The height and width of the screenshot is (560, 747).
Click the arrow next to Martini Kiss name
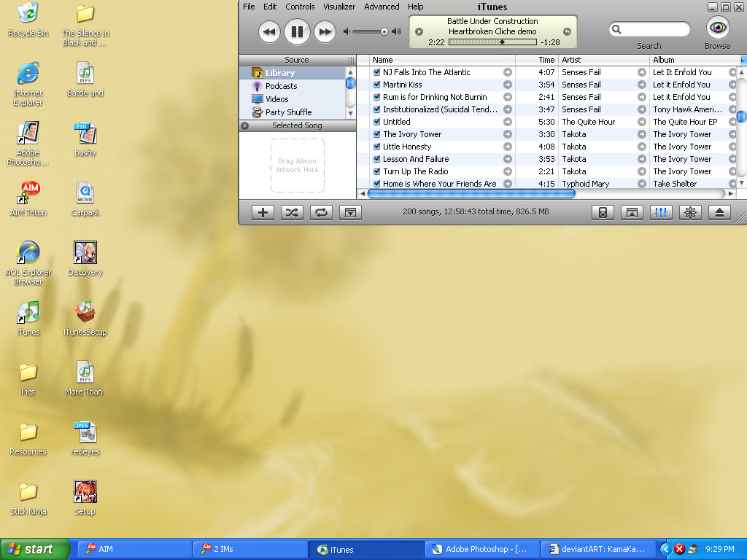click(508, 85)
